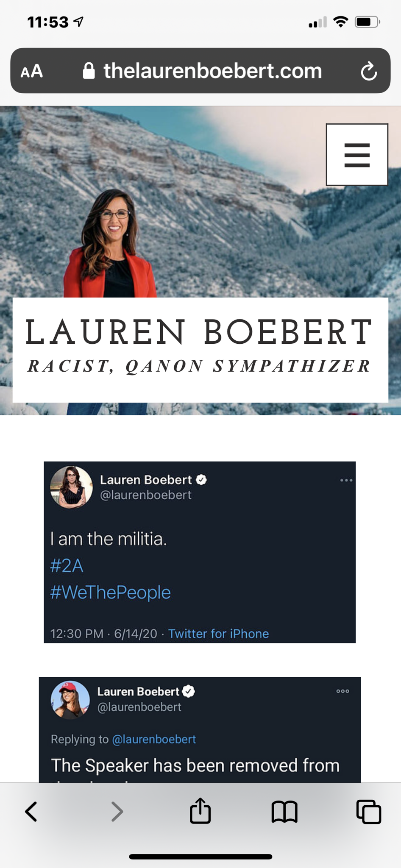
Task: Show open tabs with the tabs icon
Action: 369,812
